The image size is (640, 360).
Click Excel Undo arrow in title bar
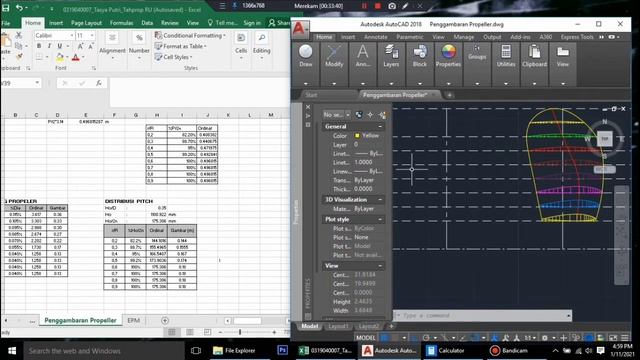pos(19,8)
